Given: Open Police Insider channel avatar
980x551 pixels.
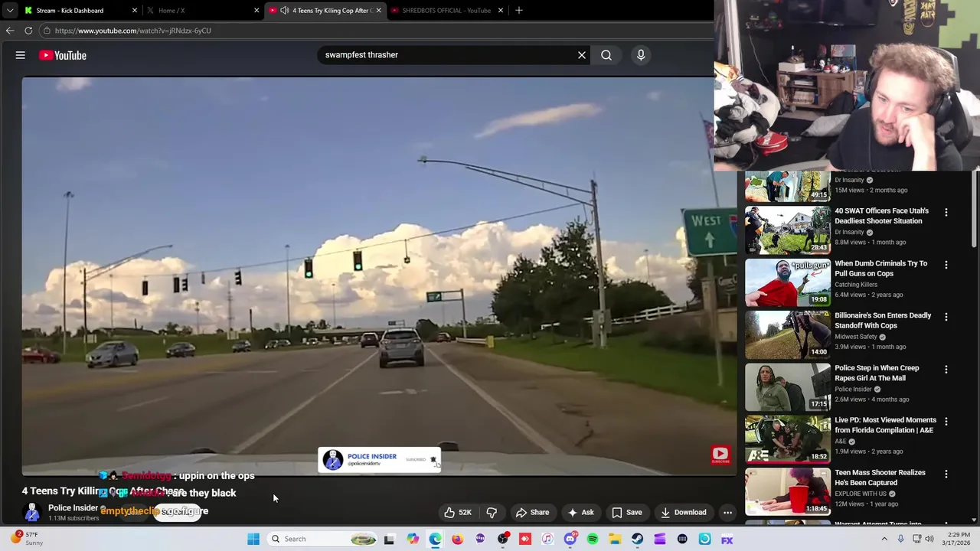Looking at the screenshot, I should 32,512.
